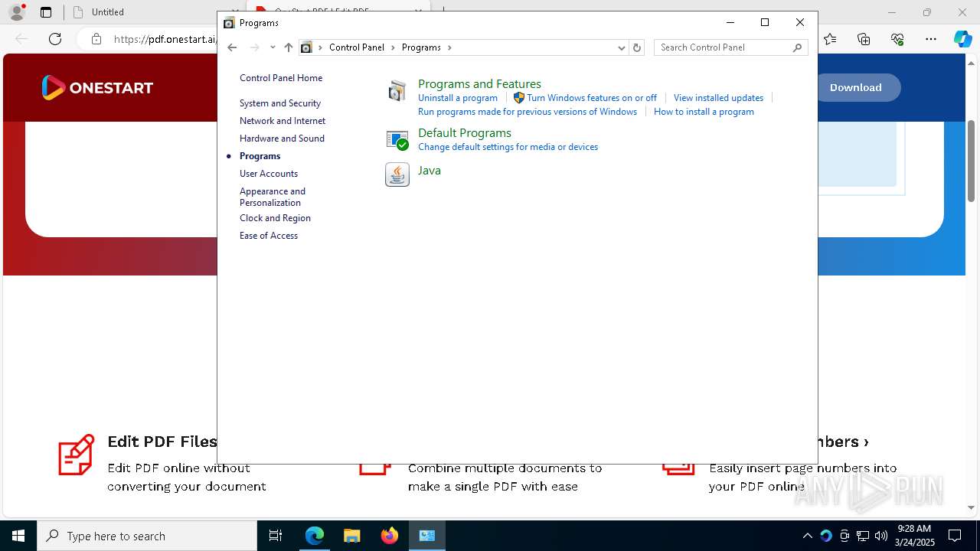Screen dimensions: 980x551
Task: Launch Microsoft Edge from taskbar
Action: [x=315, y=536]
